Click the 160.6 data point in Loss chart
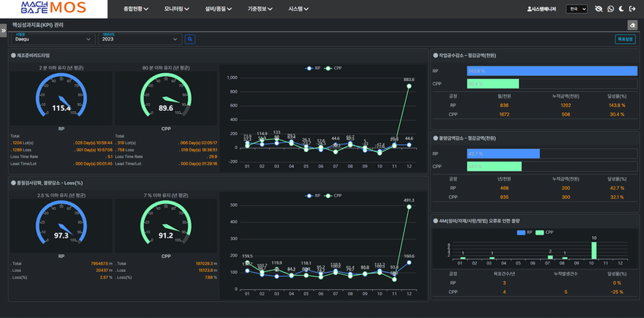 coord(409,262)
